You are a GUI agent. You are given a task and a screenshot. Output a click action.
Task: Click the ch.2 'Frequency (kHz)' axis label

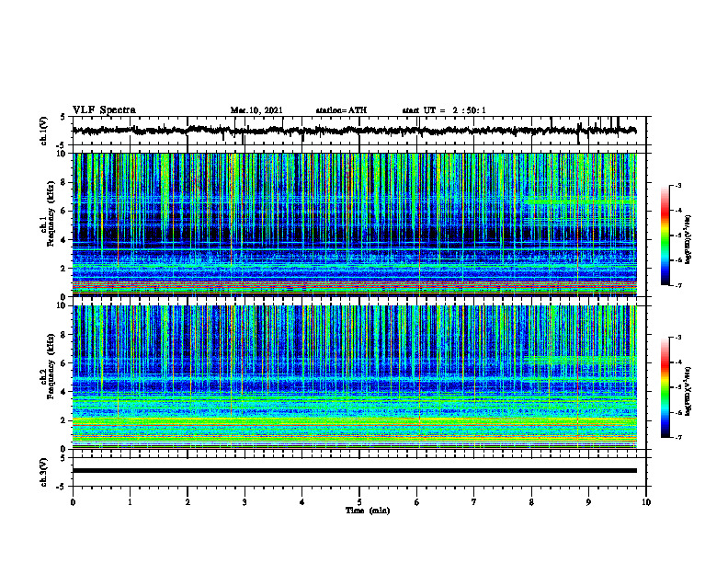(x=51, y=366)
